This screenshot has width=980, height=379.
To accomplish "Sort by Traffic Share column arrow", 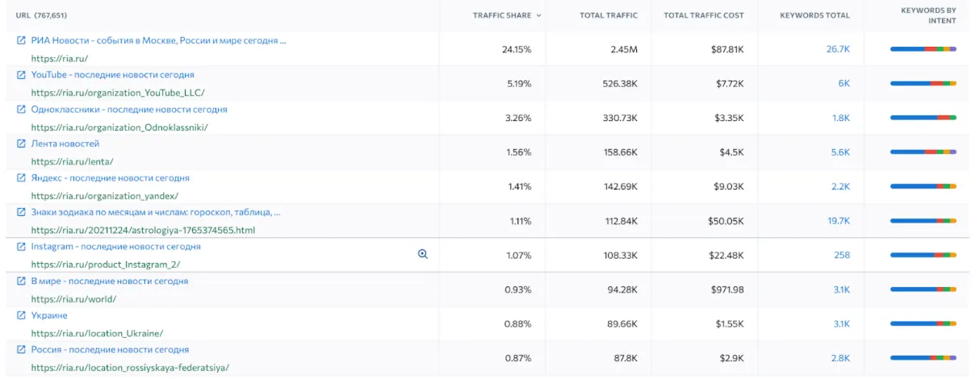I will 538,15.
